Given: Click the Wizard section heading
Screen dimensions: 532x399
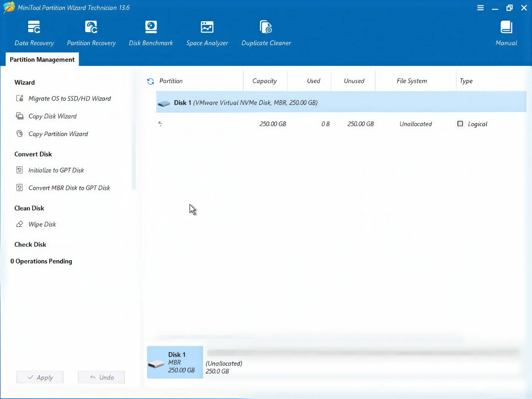Looking at the screenshot, I should [24, 82].
